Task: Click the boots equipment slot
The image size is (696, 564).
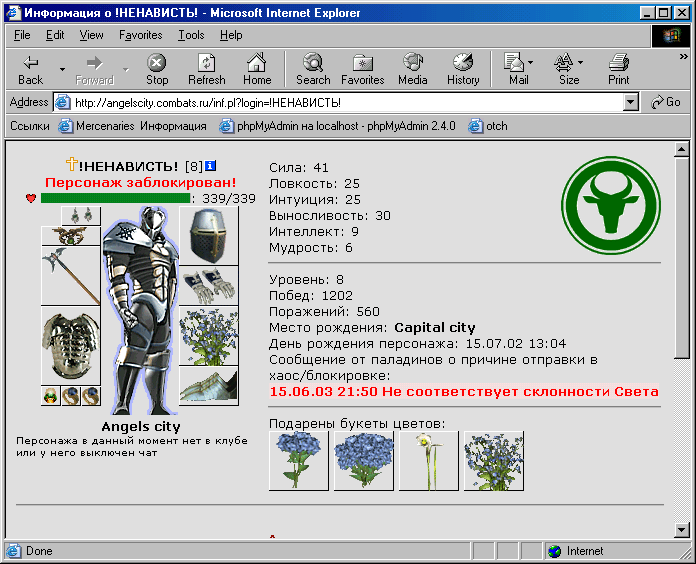Action: (209, 386)
